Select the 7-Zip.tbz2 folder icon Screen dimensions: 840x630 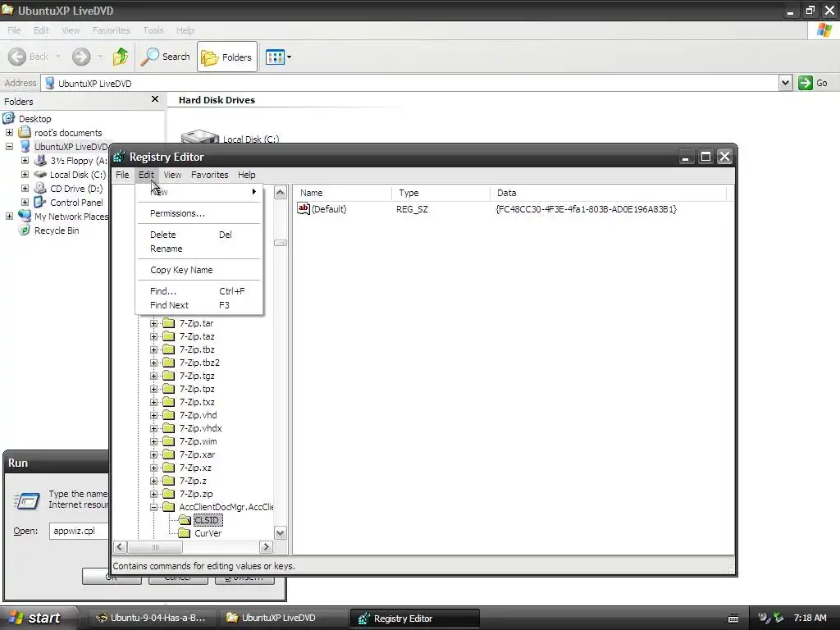169,363
